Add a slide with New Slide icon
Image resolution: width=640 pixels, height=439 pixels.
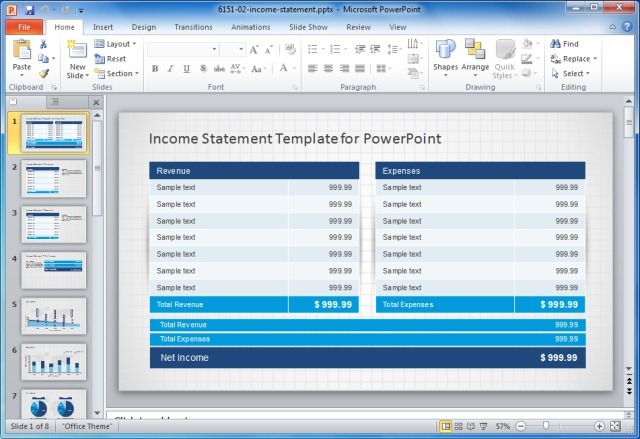point(77,51)
